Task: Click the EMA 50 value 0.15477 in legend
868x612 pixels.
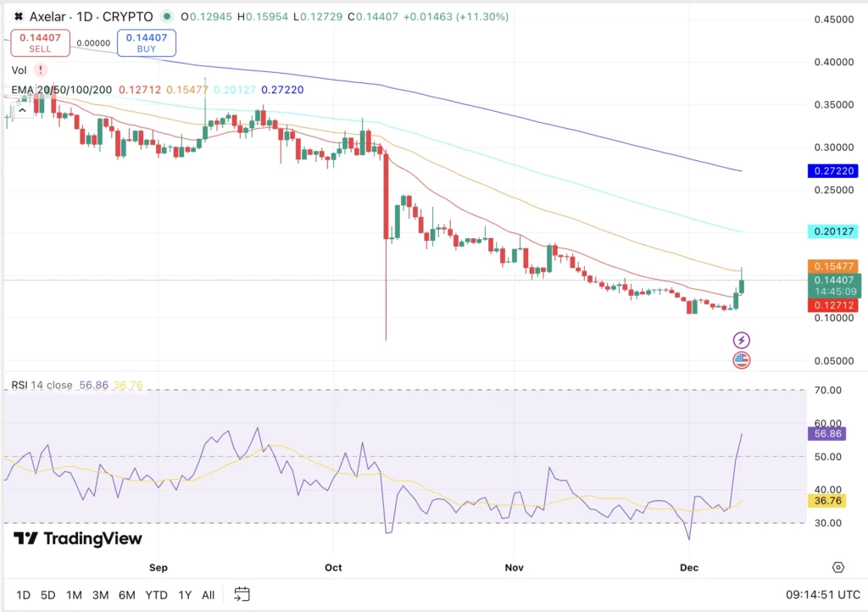Action: (187, 90)
